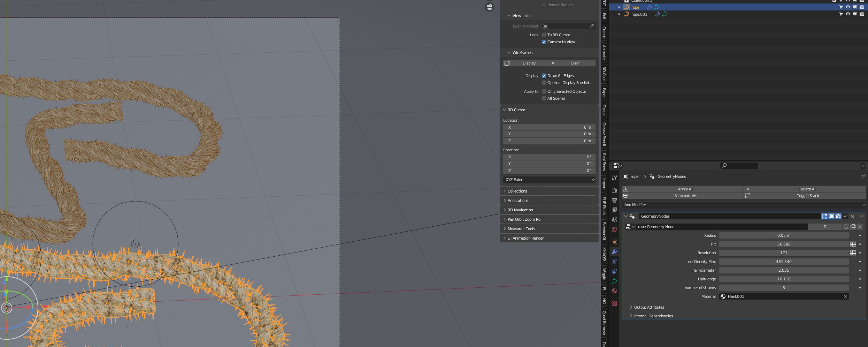The image size is (868, 347).
Task: Pick Lock to Object with eyedropper
Action: [592, 26]
